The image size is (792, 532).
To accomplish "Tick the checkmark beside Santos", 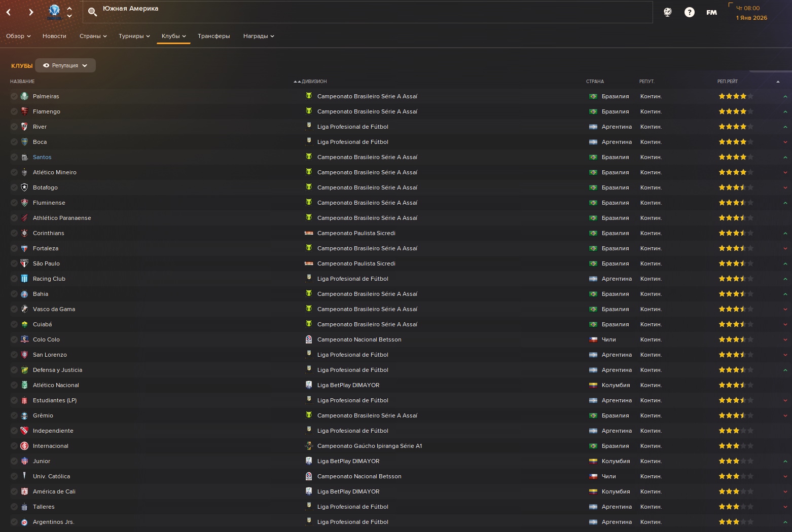I will [x=14, y=157].
